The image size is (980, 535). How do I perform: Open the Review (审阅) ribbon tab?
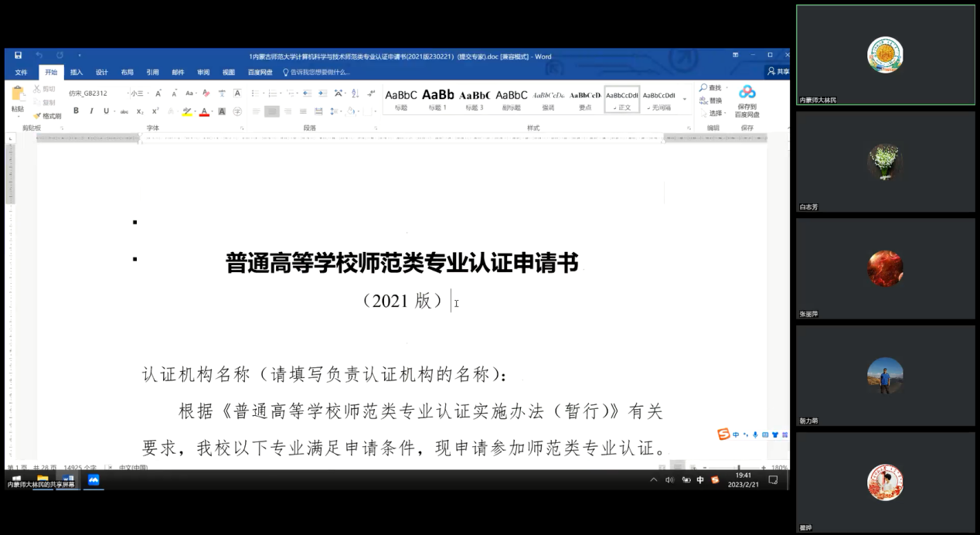pyautogui.click(x=203, y=72)
